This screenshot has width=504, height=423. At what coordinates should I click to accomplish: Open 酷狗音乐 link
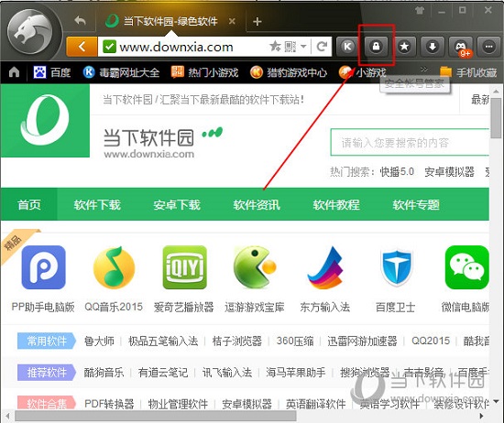pos(104,373)
